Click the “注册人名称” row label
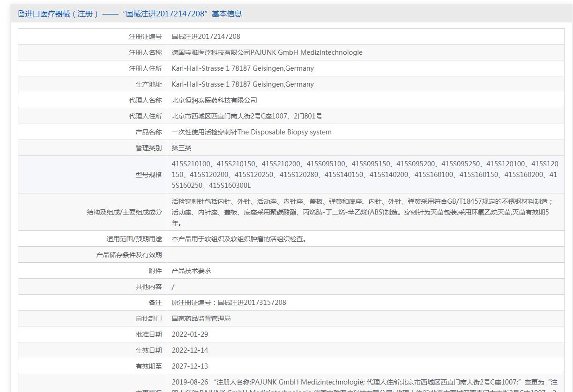The width and height of the screenshot is (573, 392). coord(145,52)
